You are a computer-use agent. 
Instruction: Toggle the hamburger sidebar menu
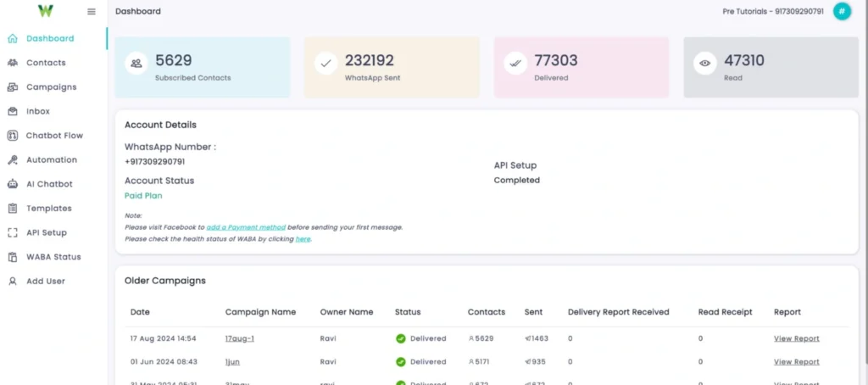click(92, 12)
